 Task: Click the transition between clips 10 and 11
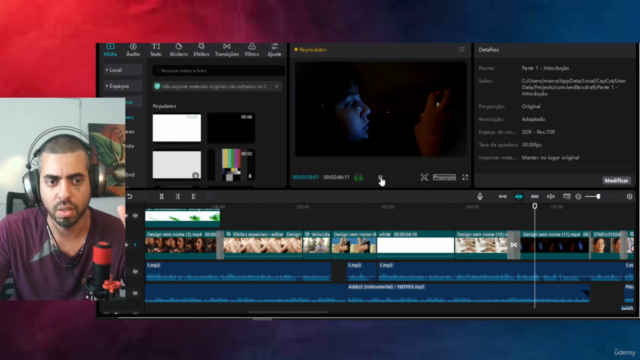click(x=513, y=244)
